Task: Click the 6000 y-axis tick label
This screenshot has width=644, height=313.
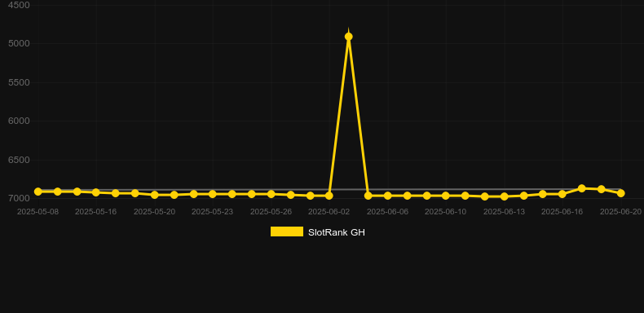Action: [x=20, y=121]
